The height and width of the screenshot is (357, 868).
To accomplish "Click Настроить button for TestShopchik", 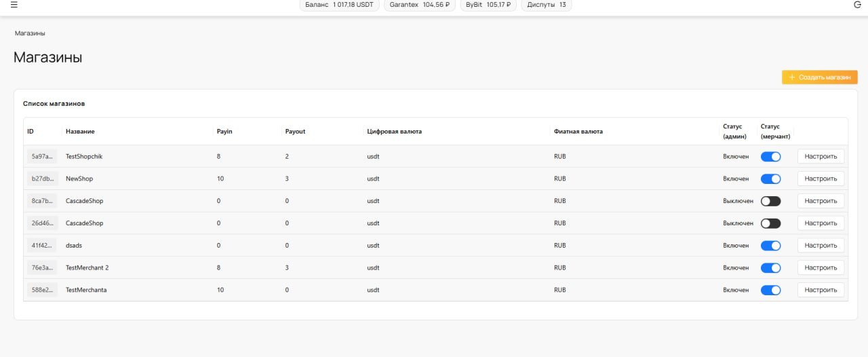I will coord(821,157).
